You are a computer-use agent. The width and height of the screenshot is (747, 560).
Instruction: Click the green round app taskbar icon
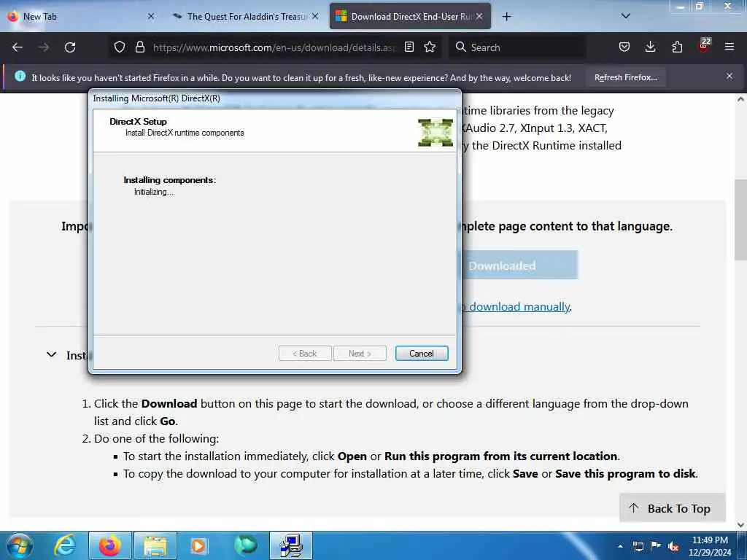(x=245, y=545)
